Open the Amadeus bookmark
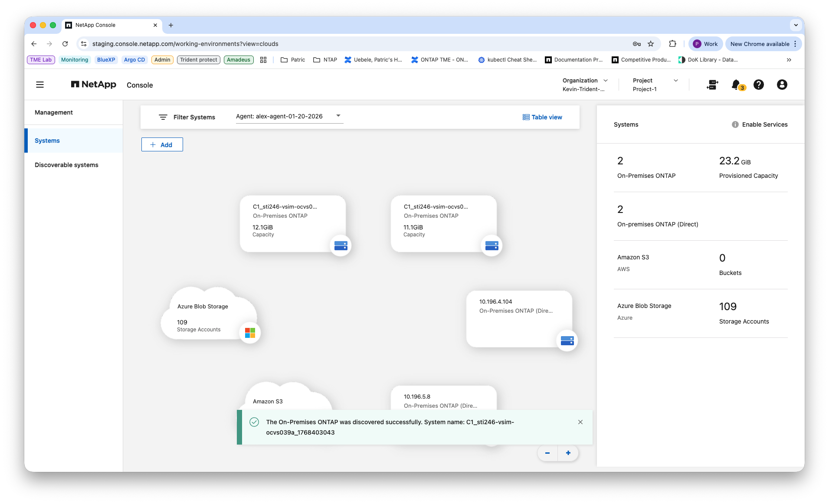This screenshot has width=829, height=504. point(239,60)
